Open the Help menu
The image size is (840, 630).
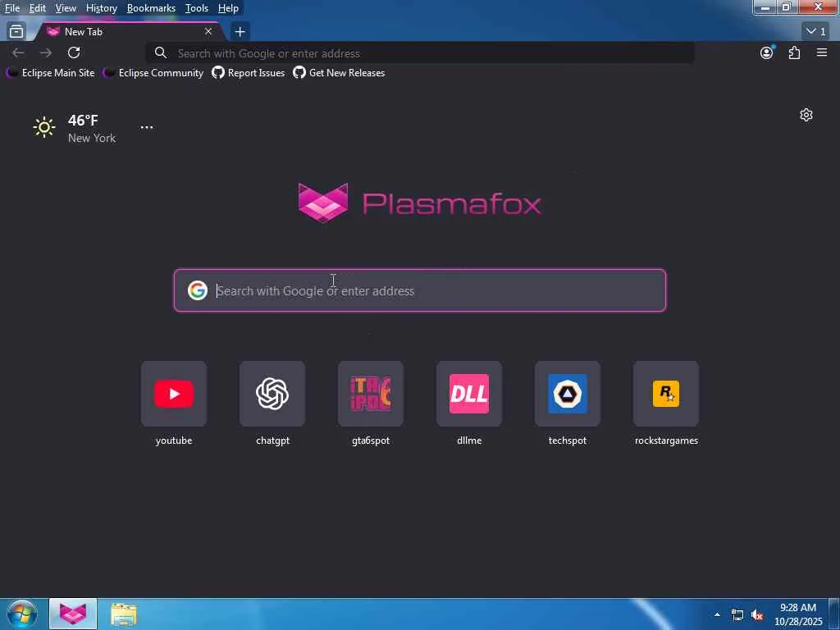point(228,8)
